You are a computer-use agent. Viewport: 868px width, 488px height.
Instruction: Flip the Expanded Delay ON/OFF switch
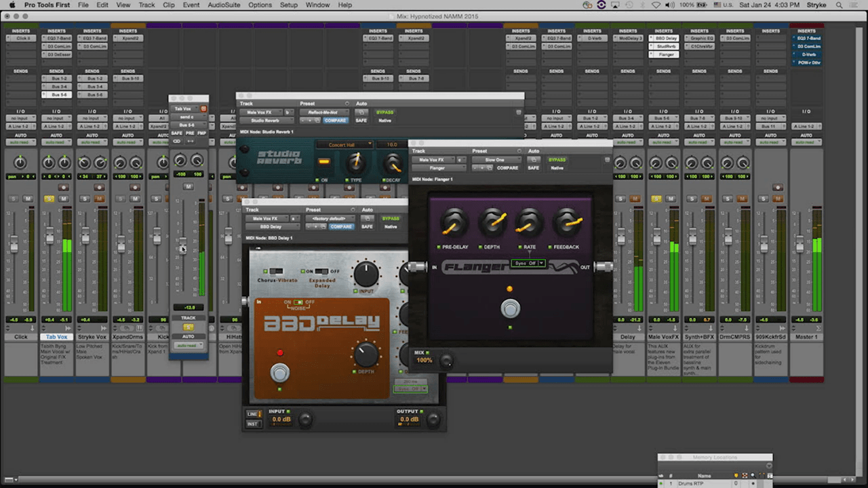tap(322, 271)
